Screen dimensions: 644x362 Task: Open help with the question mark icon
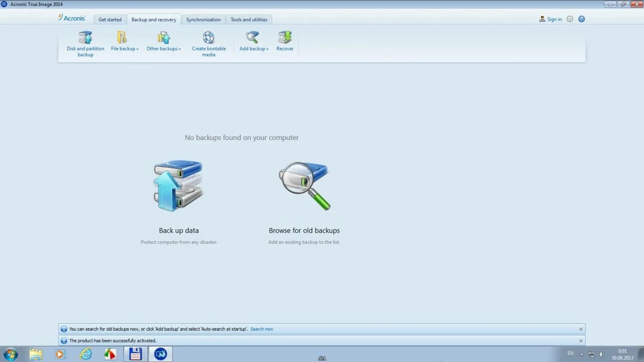[582, 19]
